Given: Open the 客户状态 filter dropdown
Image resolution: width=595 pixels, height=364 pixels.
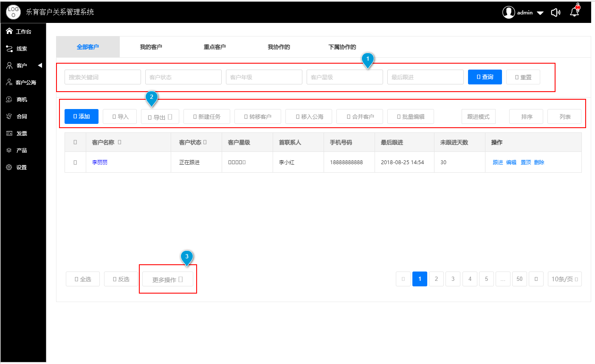Looking at the screenshot, I should (x=183, y=77).
